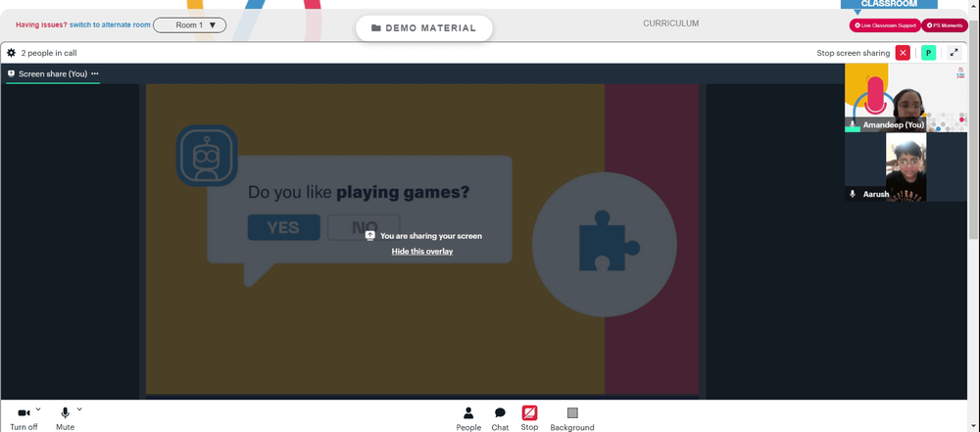Image resolution: width=980 pixels, height=432 pixels.
Task: Click the Hide this overlay link
Action: point(421,252)
